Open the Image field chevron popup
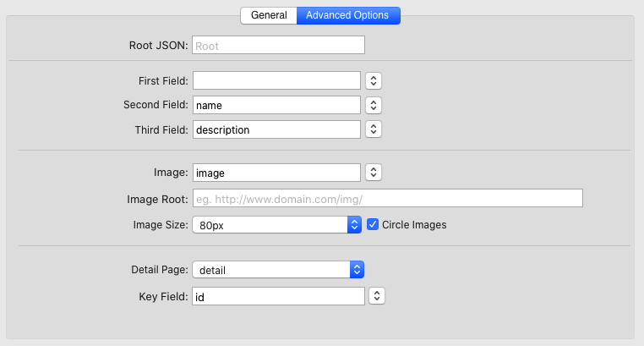The width and height of the screenshot is (644, 346). [374, 173]
